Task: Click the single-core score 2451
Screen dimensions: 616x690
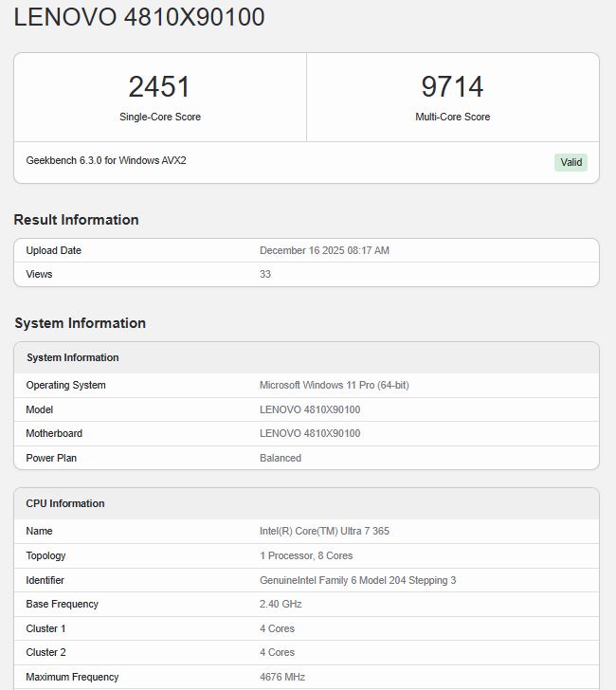Action: 159,87
